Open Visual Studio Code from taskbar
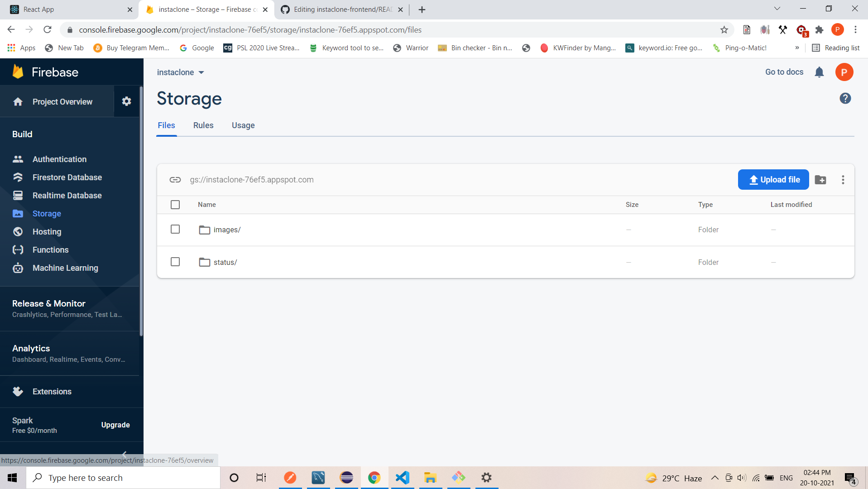Image resolution: width=868 pixels, height=489 pixels. (x=402, y=478)
